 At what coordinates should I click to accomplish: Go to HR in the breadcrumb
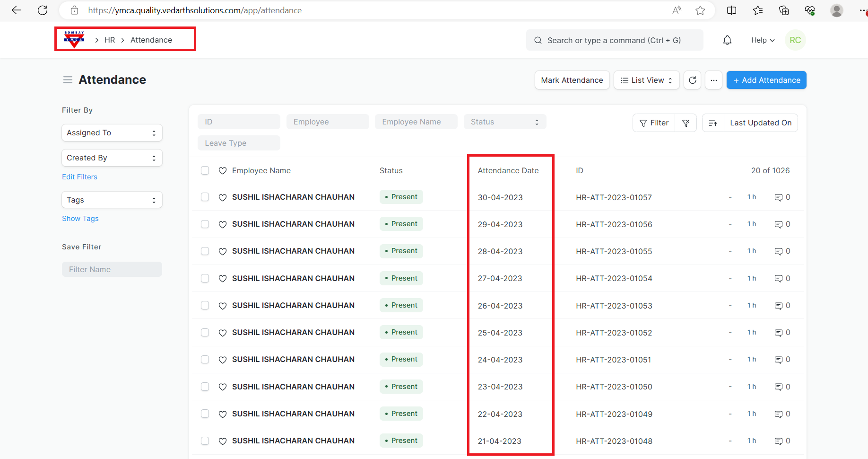(110, 40)
